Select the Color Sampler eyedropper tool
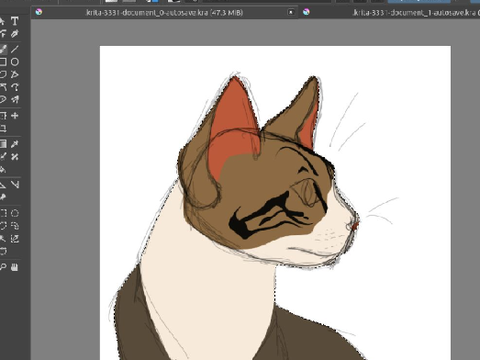The image size is (480, 360). 15,144
